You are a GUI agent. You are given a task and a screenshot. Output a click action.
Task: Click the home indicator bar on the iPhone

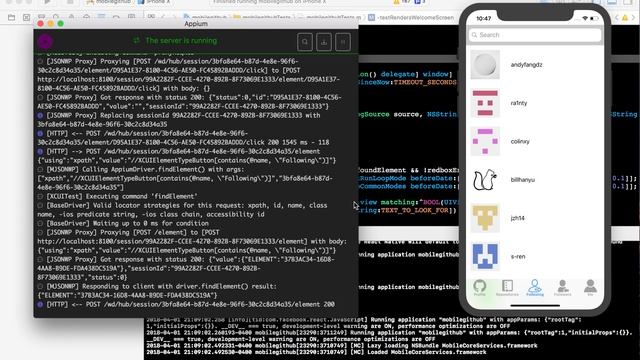pyautogui.click(x=535, y=305)
